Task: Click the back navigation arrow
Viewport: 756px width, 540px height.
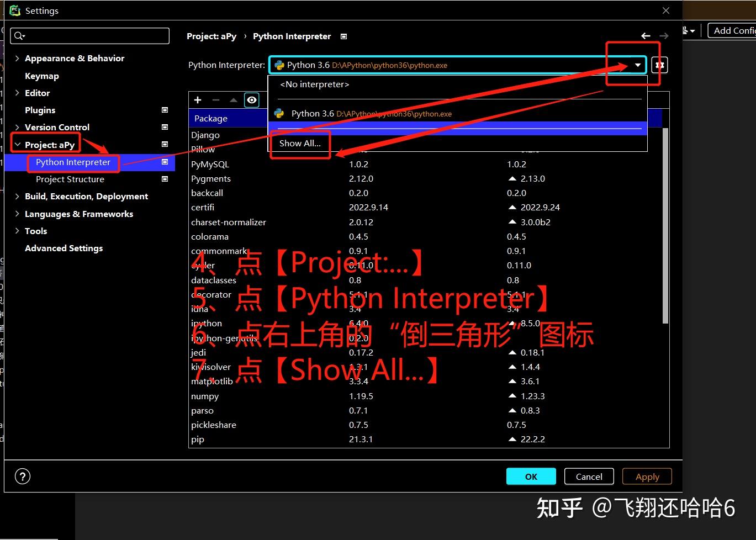Action: pyautogui.click(x=646, y=35)
